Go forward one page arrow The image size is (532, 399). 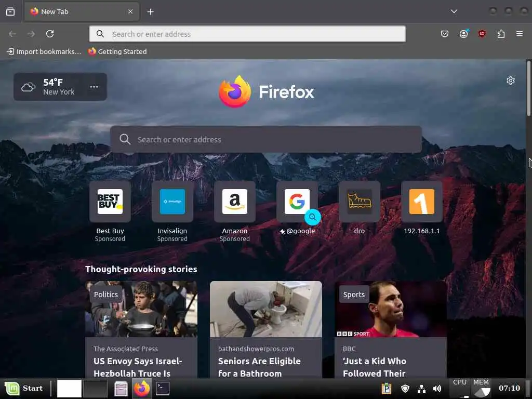click(x=31, y=34)
